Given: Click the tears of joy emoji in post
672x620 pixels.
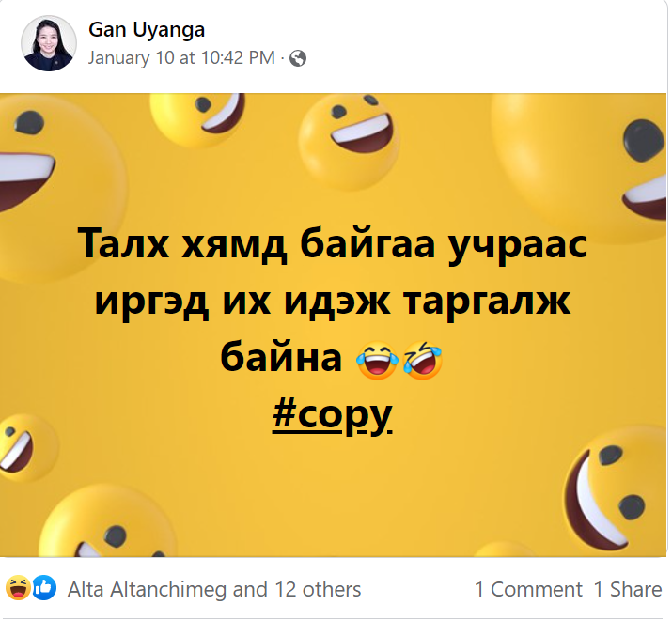Looking at the screenshot, I should coord(377,360).
